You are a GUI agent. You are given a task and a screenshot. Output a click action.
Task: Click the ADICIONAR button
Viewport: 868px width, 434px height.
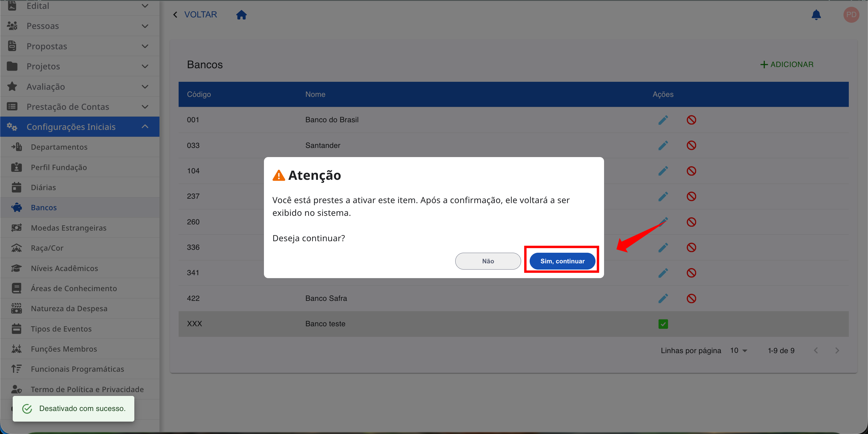(787, 64)
